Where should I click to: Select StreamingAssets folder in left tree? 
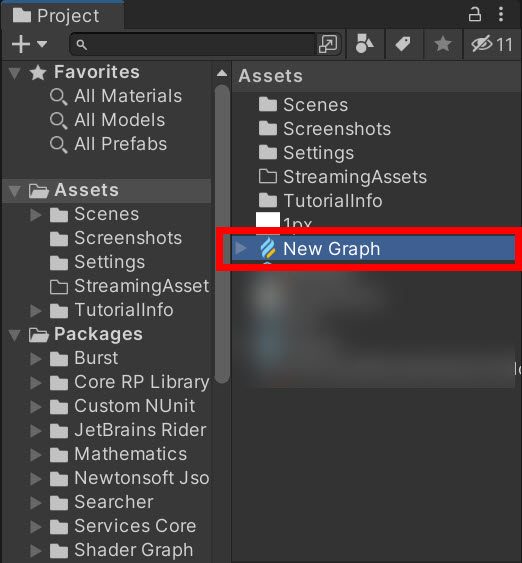pyautogui.click(x=141, y=286)
